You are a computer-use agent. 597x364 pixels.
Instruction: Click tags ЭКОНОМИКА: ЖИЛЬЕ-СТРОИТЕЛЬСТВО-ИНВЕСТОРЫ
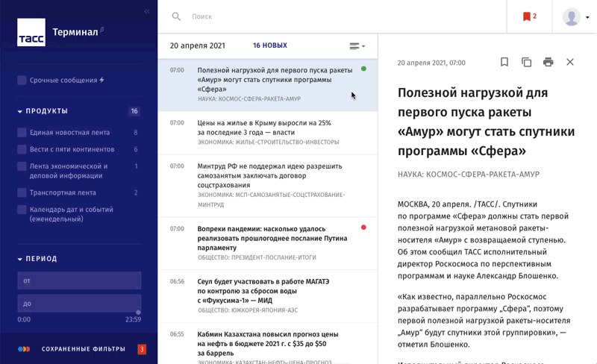pos(268,142)
